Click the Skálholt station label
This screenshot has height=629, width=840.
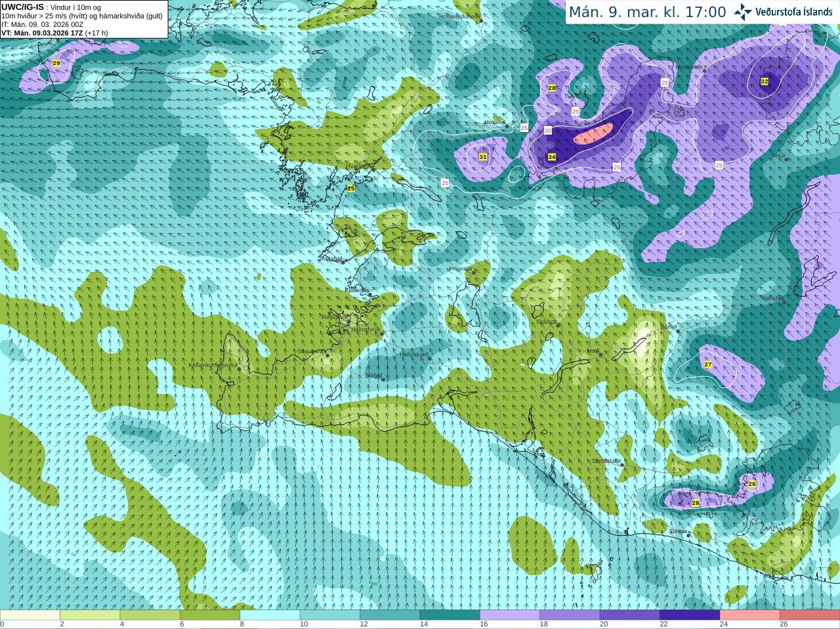tap(546, 322)
